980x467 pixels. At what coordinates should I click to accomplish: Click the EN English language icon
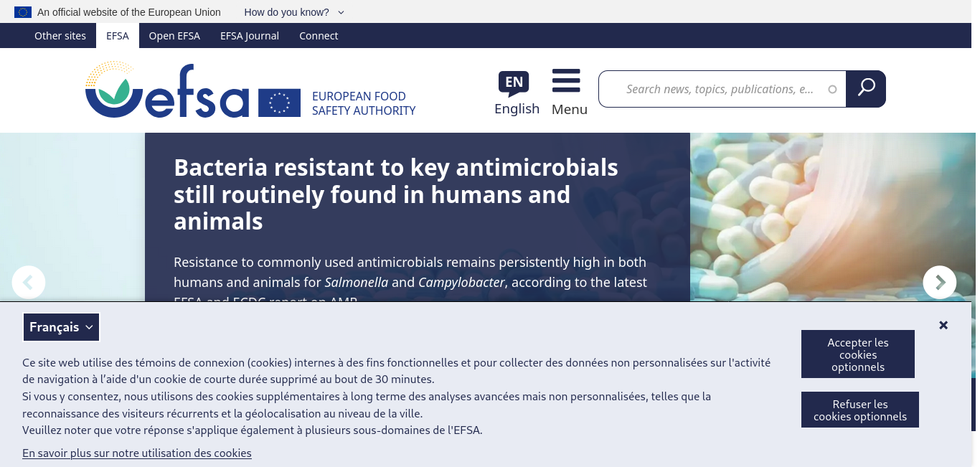point(514,83)
